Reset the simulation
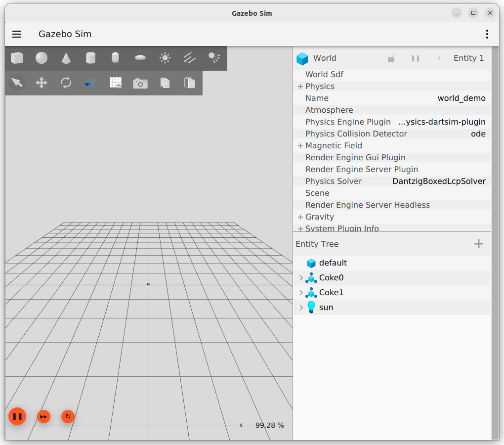 (68, 417)
